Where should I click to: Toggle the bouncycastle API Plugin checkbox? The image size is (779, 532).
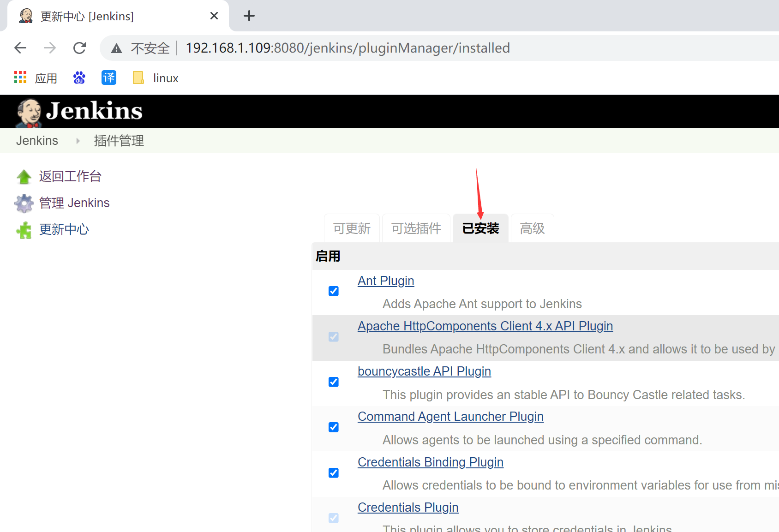[x=334, y=382]
